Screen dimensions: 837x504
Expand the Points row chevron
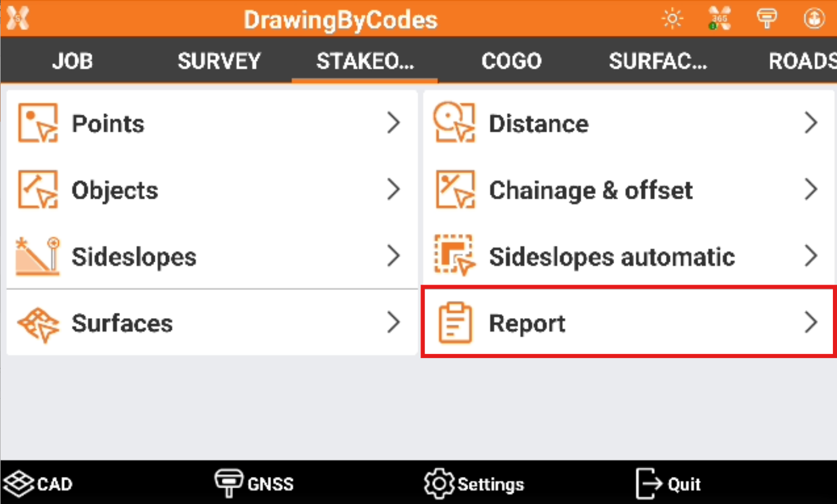click(x=394, y=123)
